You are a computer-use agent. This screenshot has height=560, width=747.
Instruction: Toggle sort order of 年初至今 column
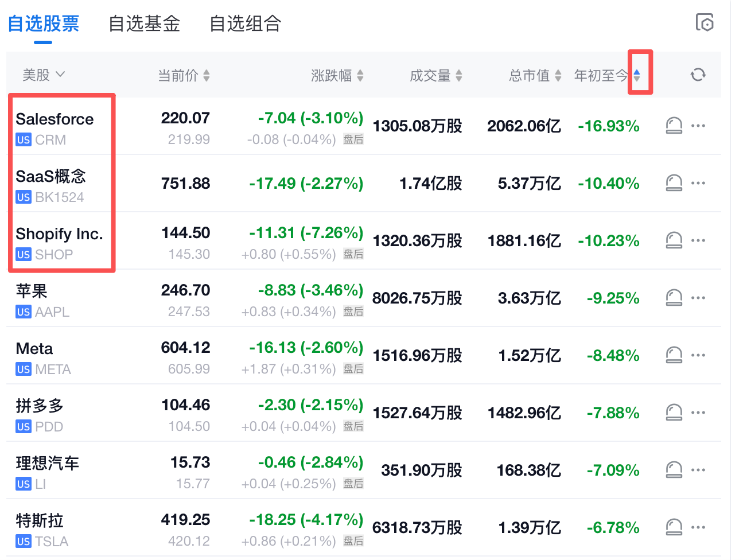637,75
